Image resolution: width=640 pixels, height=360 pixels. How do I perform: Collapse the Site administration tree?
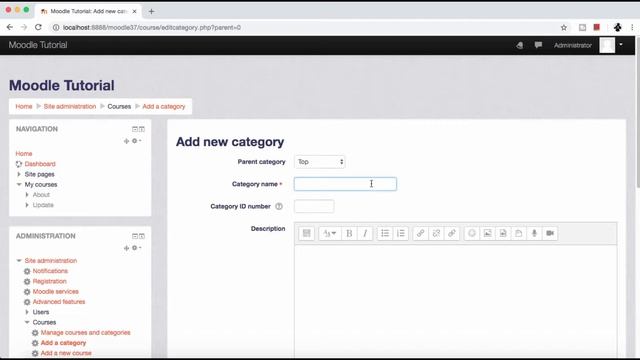pyautogui.click(x=19, y=260)
